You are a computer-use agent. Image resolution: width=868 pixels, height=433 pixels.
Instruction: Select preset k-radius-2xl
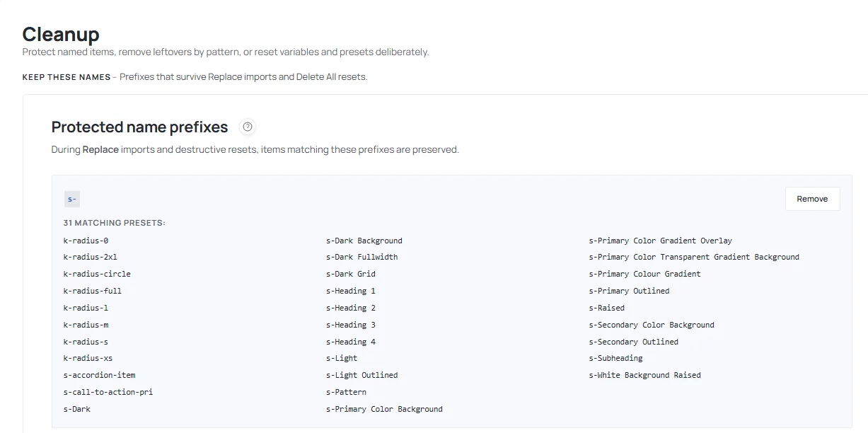[x=90, y=258]
